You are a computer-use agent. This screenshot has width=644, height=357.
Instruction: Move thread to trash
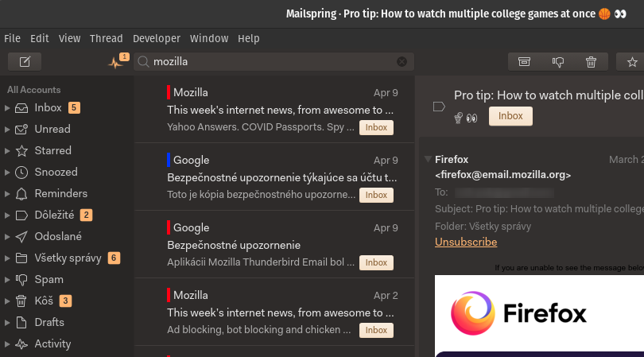(x=591, y=62)
